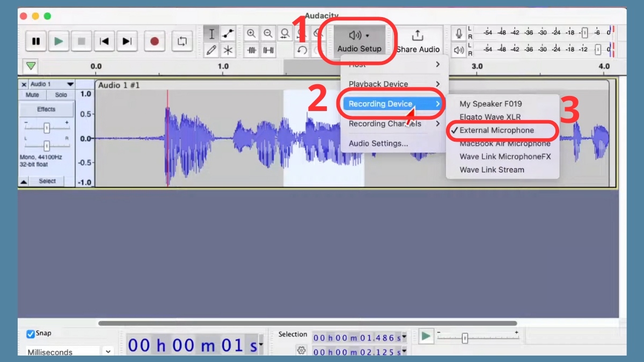Viewport: 644px width, 362px height.
Task: Skip to end of the project
Action: 127,41
